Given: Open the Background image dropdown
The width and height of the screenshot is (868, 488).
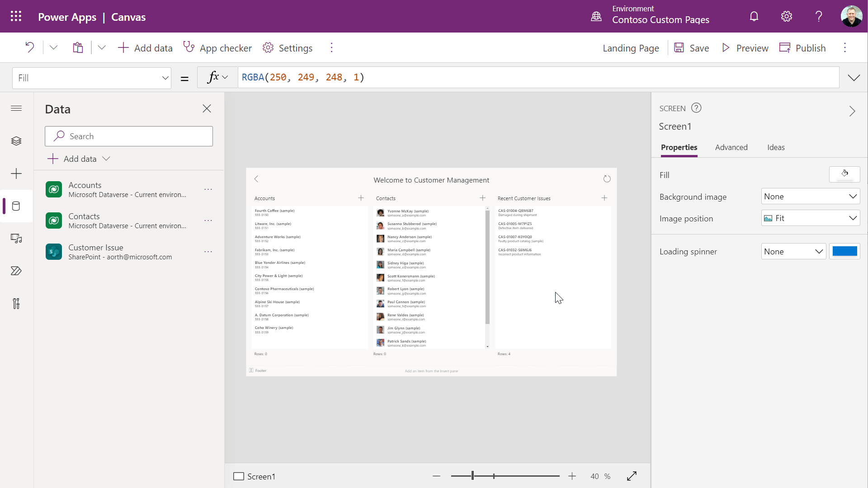Looking at the screenshot, I should pos(809,196).
